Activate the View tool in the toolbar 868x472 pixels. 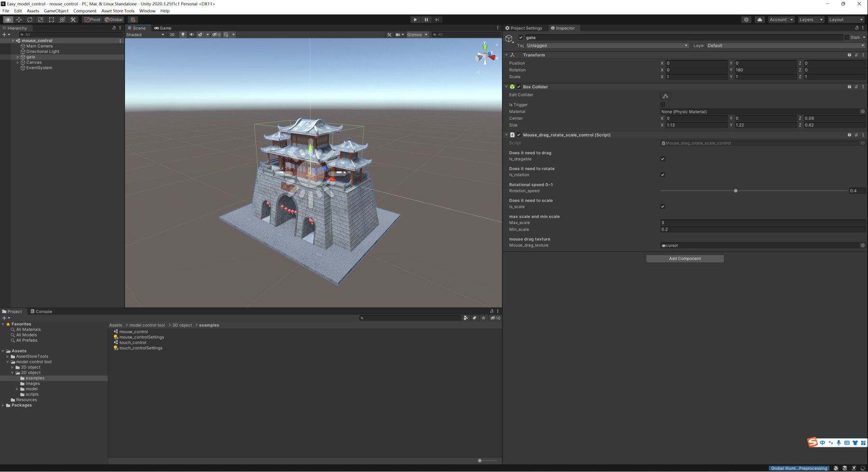8,19
